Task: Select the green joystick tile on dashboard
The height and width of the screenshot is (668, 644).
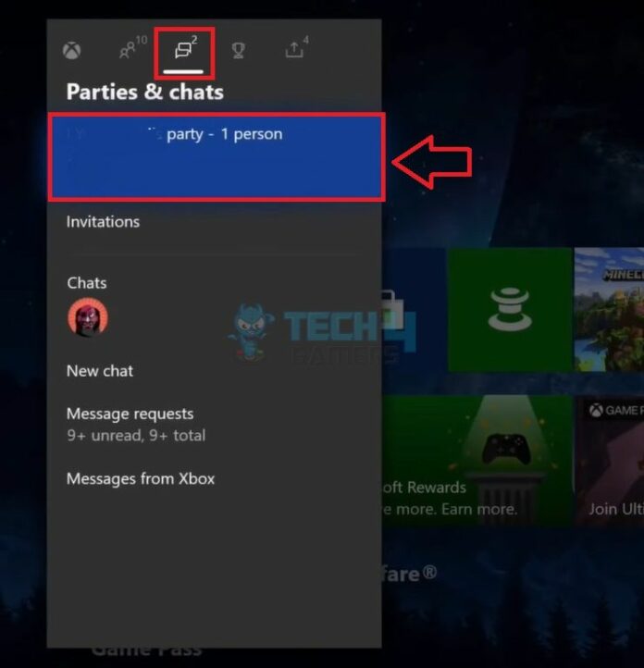Action: [x=510, y=310]
